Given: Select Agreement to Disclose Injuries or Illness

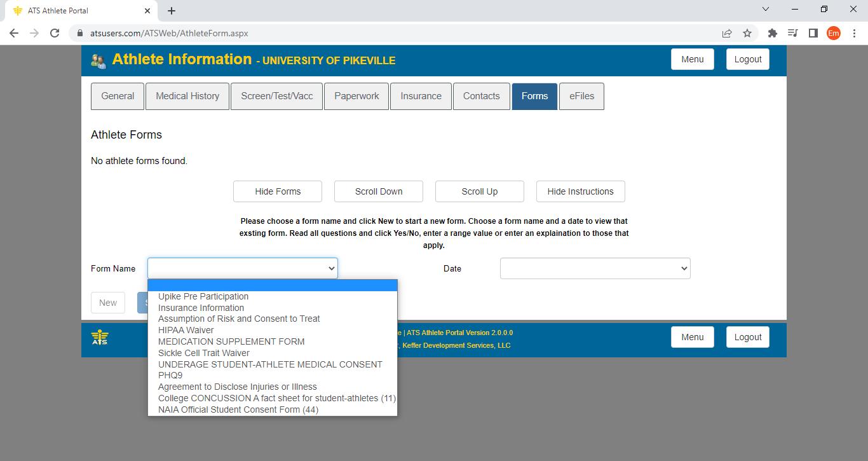Looking at the screenshot, I should pyautogui.click(x=273, y=387).
